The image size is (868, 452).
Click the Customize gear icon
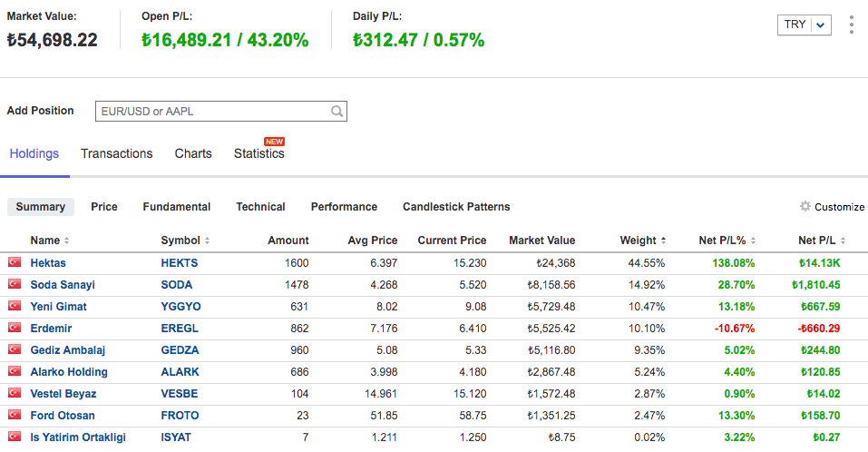[805, 207]
